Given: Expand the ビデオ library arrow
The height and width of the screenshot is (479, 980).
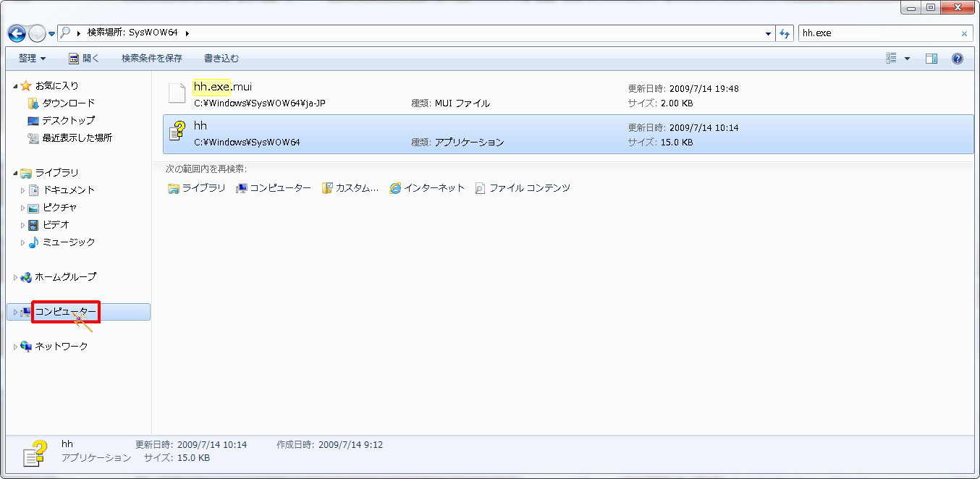Looking at the screenshot, I should point(23,225).
